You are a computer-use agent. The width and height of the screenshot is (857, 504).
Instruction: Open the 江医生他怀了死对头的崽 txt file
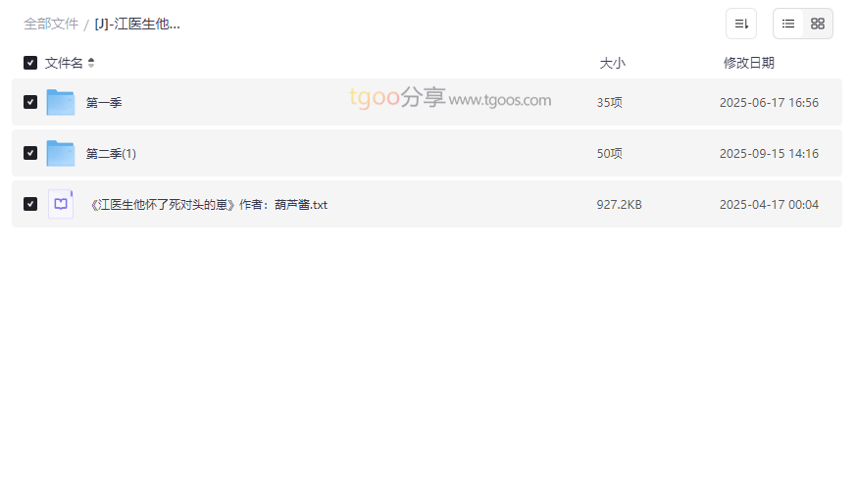(x=208, y=204)
